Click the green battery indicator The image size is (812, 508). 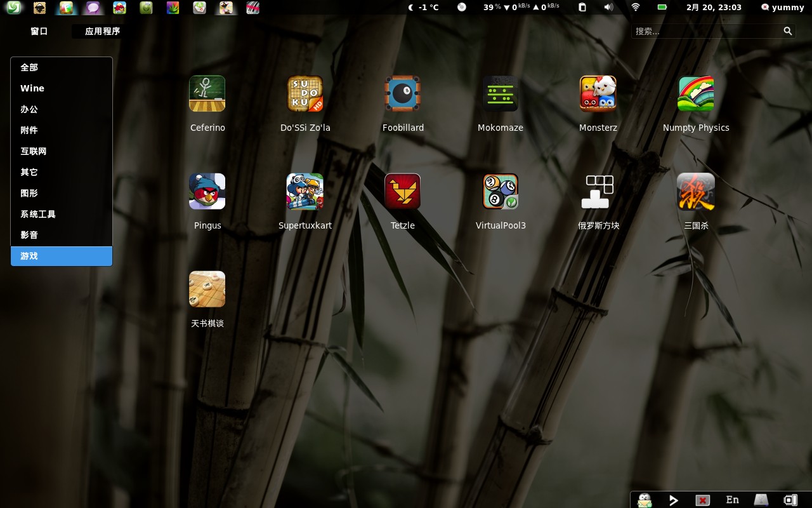(662, 8)
